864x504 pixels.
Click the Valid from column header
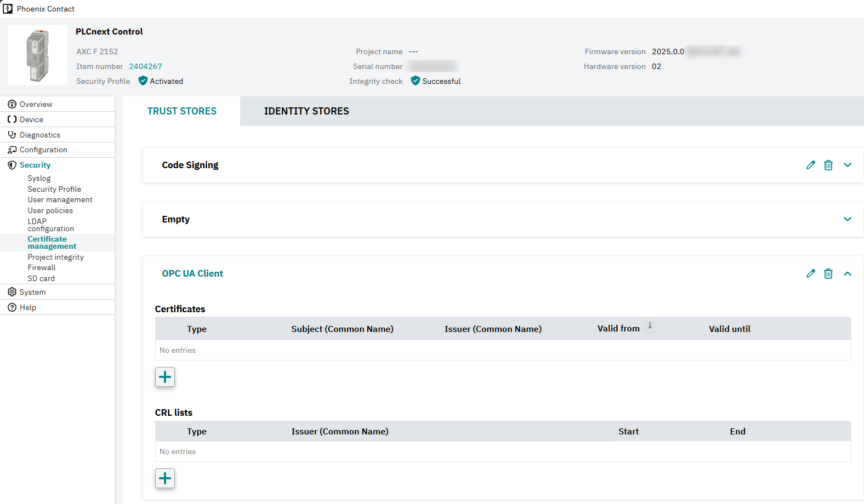click(618, 329)
